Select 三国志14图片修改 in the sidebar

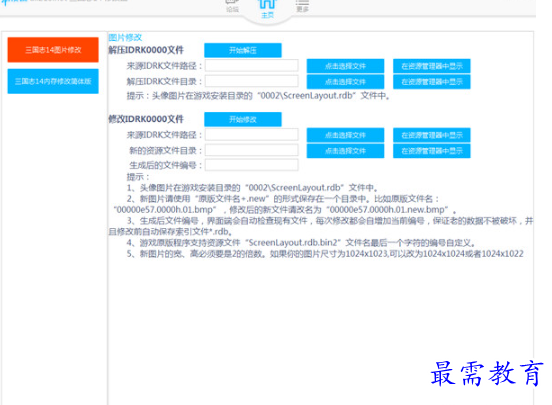53,50
